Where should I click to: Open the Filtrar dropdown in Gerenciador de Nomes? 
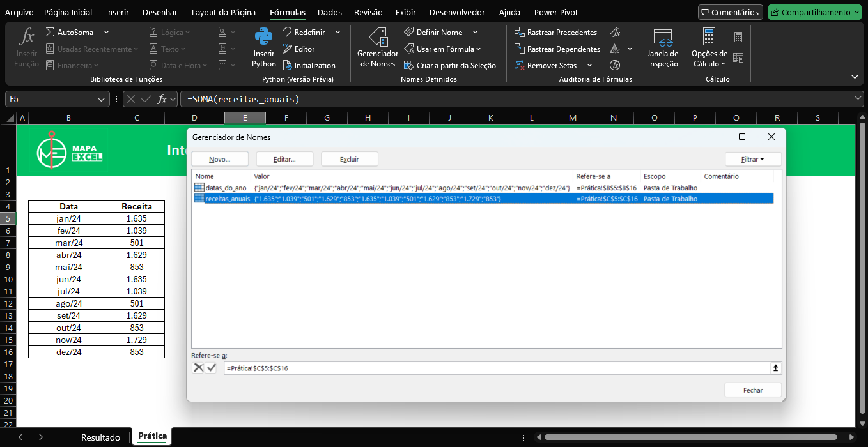[753, 159]
